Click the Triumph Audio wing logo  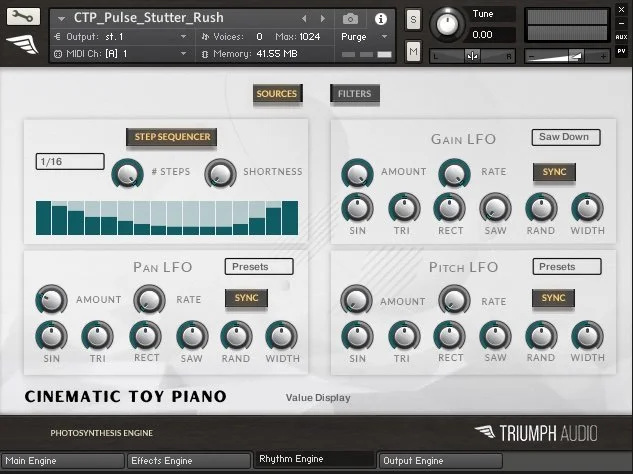pos(23,44)
